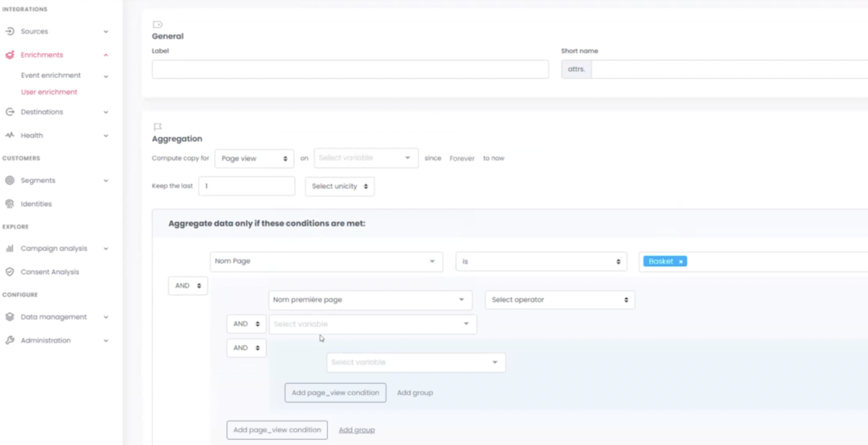This screenshot has height=445, width=868.
Task: Click the Identities fingerprint icon
Action: pyautogui.click(x=10, y=204)
